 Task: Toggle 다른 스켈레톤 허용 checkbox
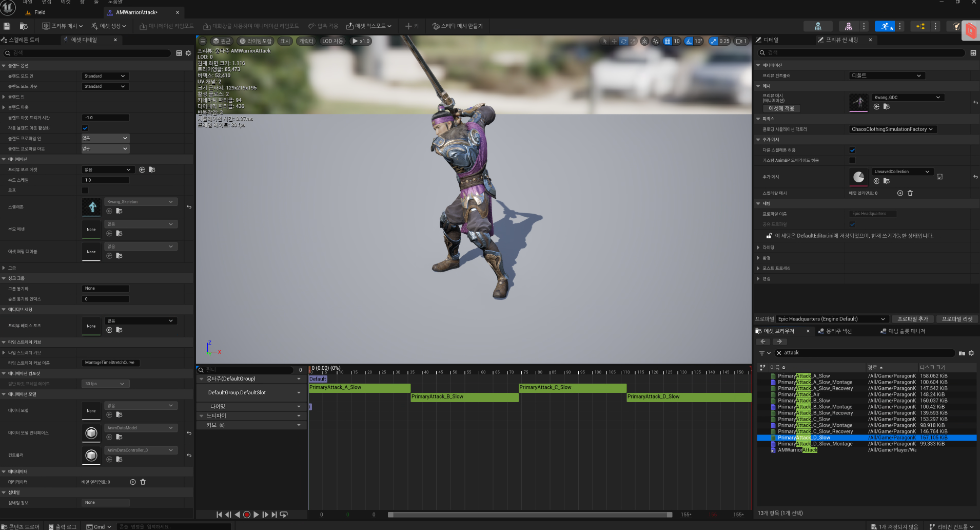coord(852,150)
